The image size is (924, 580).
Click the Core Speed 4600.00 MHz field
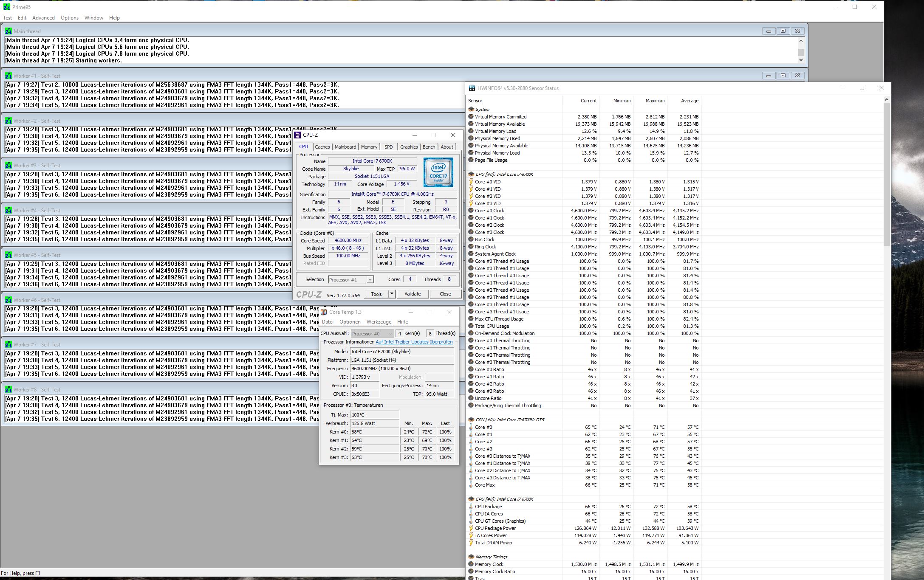(348, 240)
